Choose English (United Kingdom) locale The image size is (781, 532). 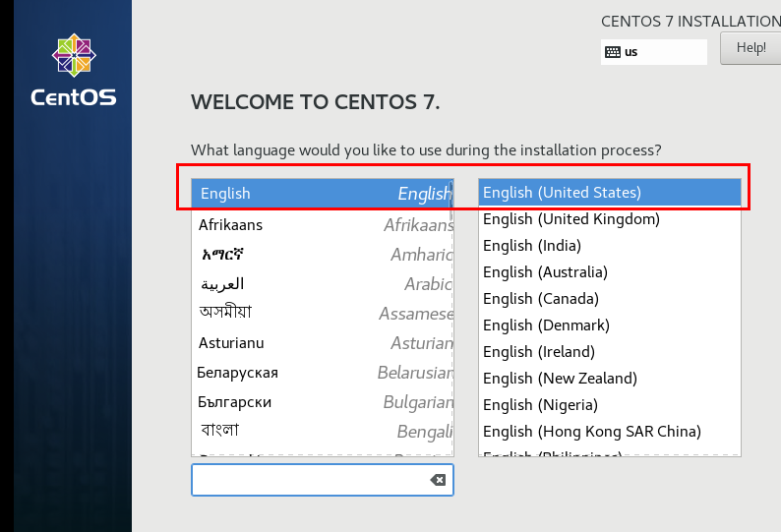coord(610,218)
